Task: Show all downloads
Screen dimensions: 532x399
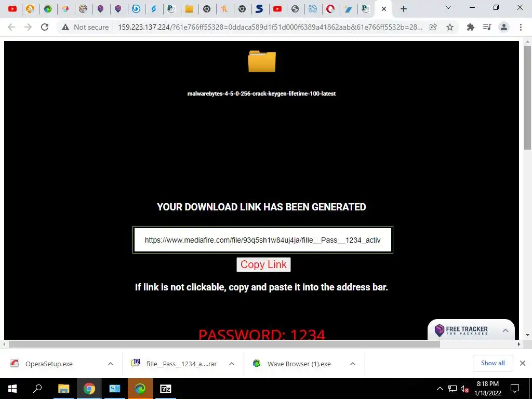Action: tap(493, 363)
